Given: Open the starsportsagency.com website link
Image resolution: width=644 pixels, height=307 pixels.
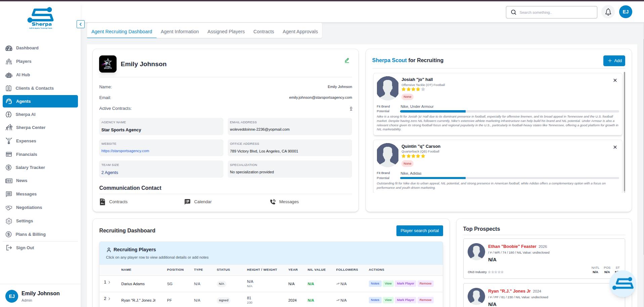Looking at the screenshot, I should pyautogui.click(x=125, y=151).
